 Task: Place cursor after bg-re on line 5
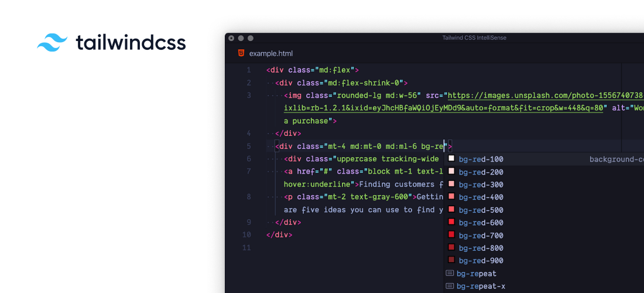(x=444, y=146)
